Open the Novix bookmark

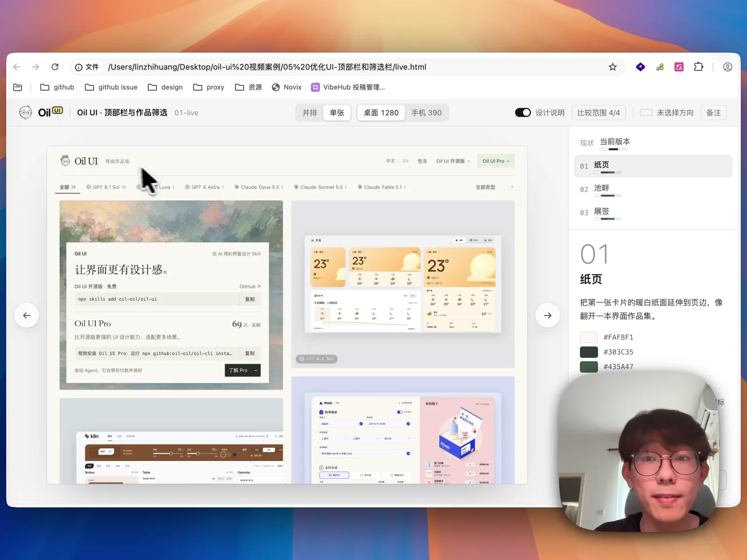[x=287, y=87]
